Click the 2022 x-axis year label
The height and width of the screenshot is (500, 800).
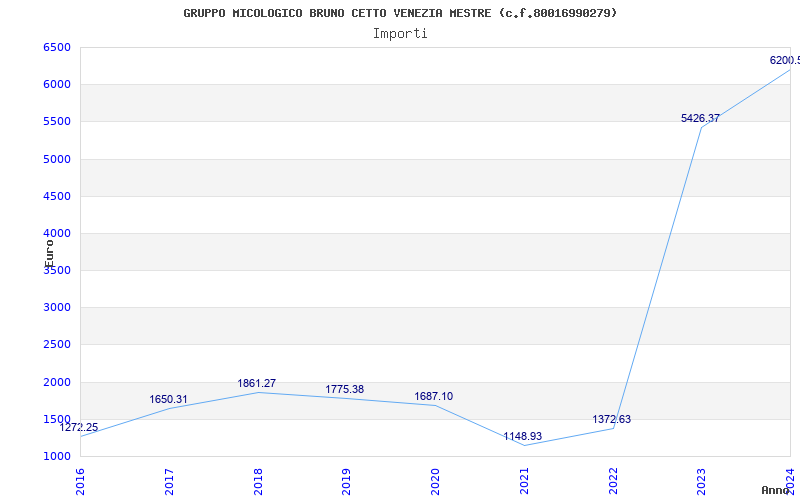(x=613, y=482)
